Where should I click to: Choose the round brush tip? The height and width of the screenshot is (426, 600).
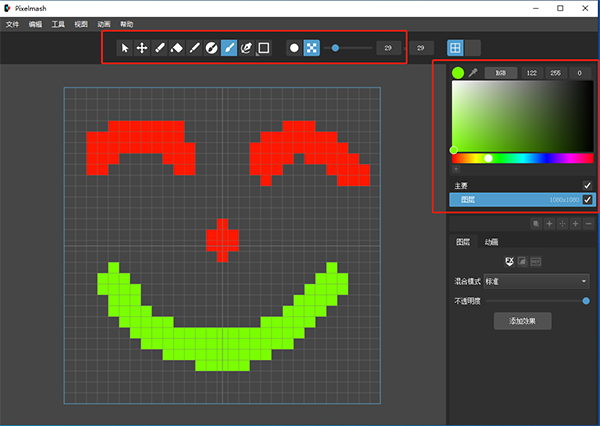coord(293,47)
